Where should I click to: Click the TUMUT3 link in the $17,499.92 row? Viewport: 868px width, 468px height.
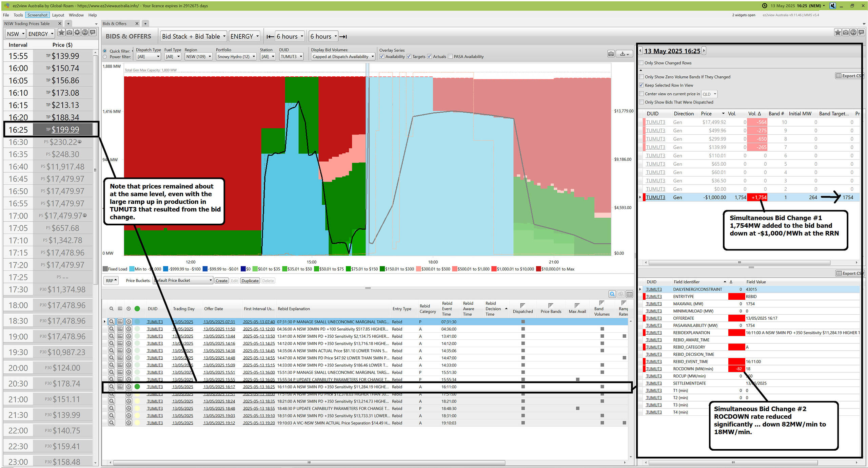click(655, 122)
